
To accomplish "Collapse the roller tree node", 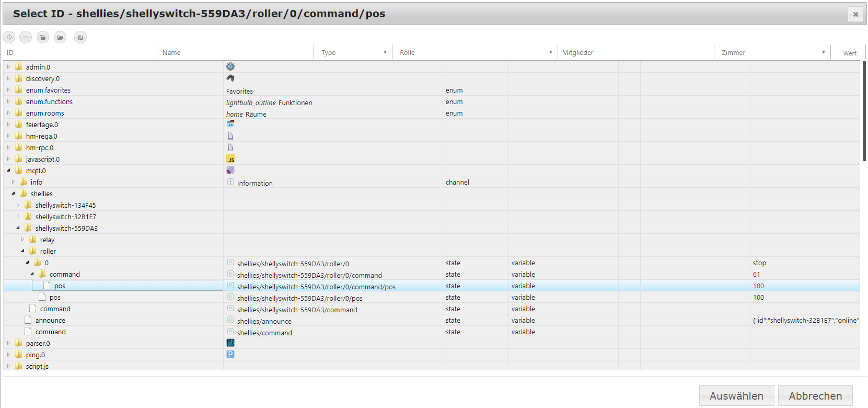I will click(22, 251).
